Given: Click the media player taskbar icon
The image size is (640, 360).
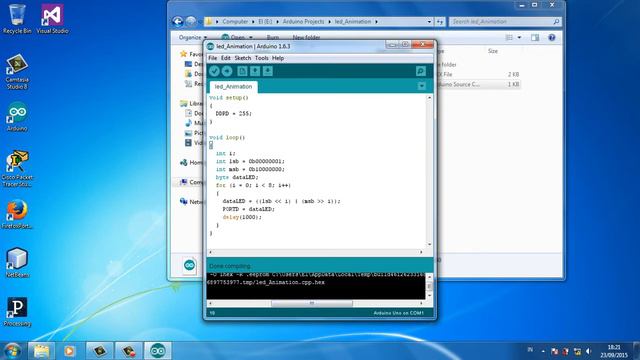Looking at the screenshot, I should (69, 351).
